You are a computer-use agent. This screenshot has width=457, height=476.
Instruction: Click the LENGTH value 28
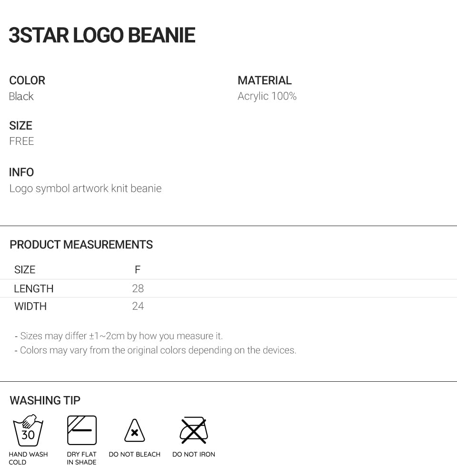[138, 288]
